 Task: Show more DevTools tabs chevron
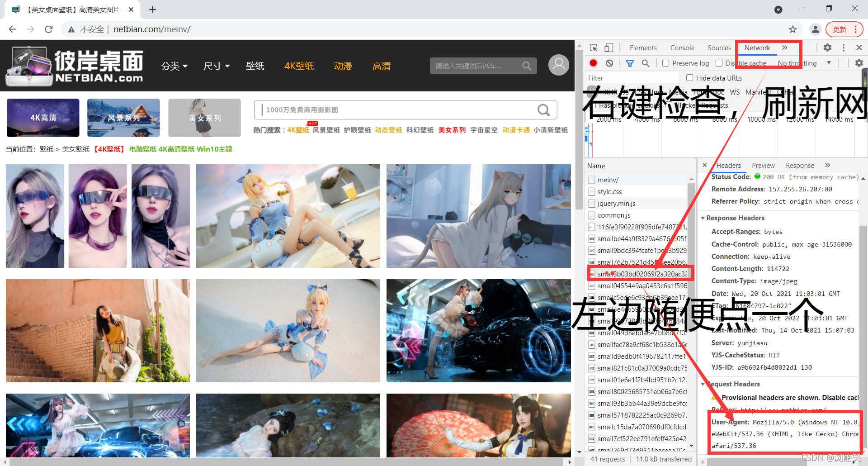click(x=785, y=48)
